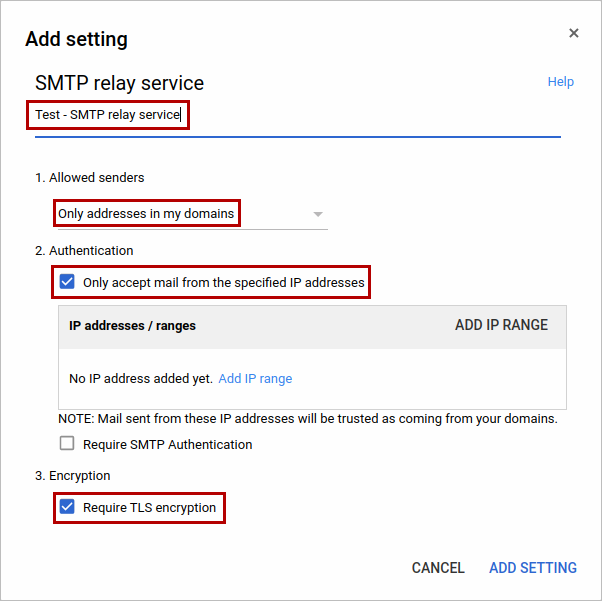Click ADD SETTING to save
The height and width of the screenshot is (601, 602).
click(532, 568)
